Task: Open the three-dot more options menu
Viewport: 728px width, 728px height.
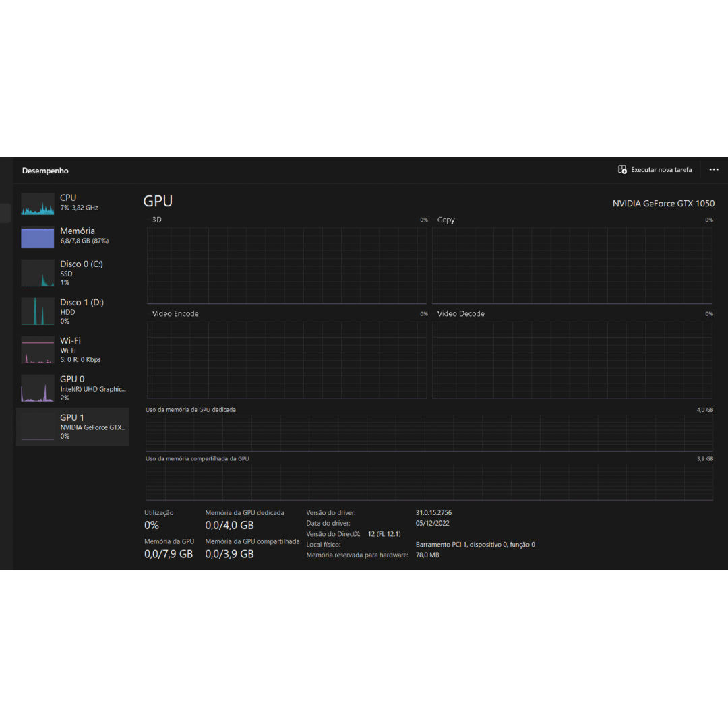Action: point(714,170)
